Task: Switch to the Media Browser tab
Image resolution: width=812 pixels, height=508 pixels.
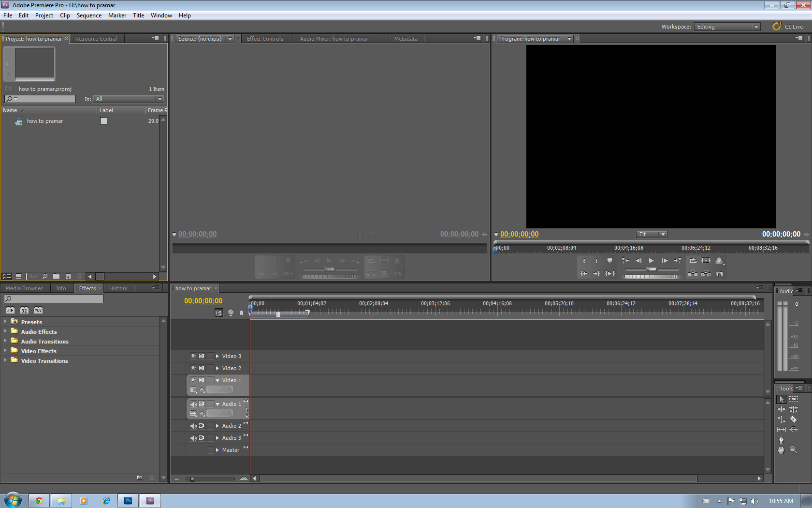Action: pos(24,288)
